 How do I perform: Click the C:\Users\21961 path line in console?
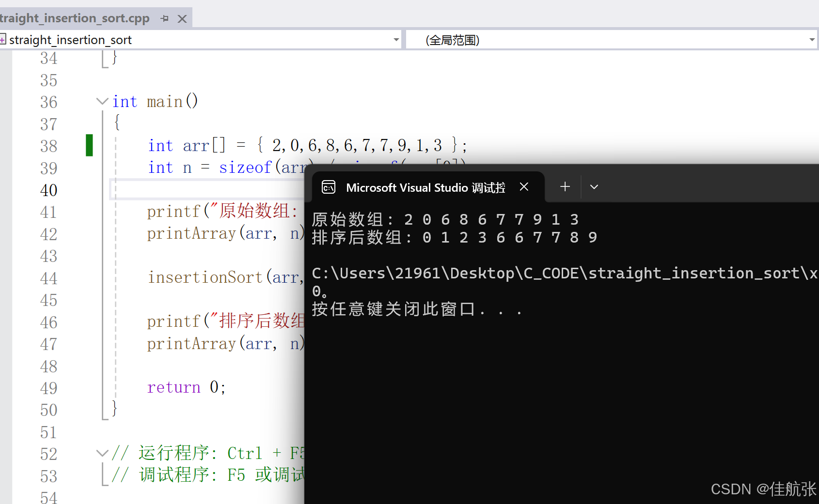565,273
